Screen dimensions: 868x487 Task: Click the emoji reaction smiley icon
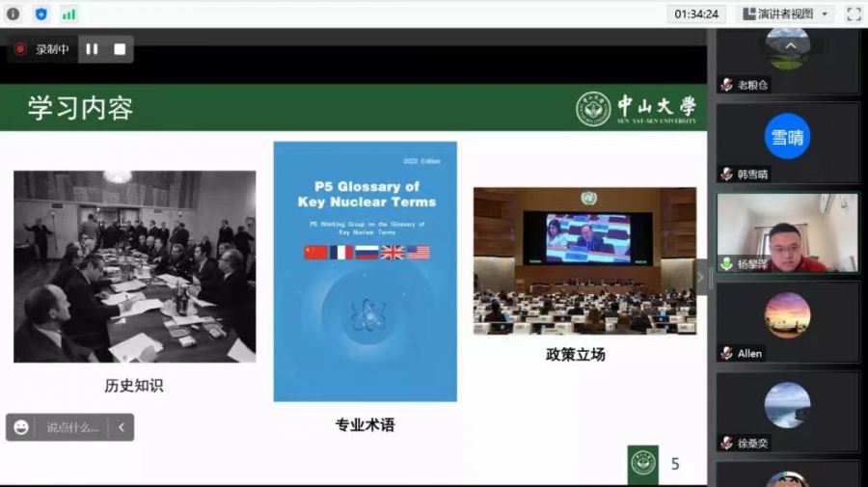click(21, 427)
